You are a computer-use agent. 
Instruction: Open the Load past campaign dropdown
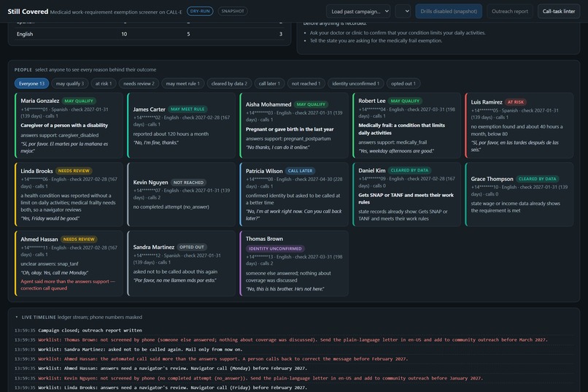[358, 11]
